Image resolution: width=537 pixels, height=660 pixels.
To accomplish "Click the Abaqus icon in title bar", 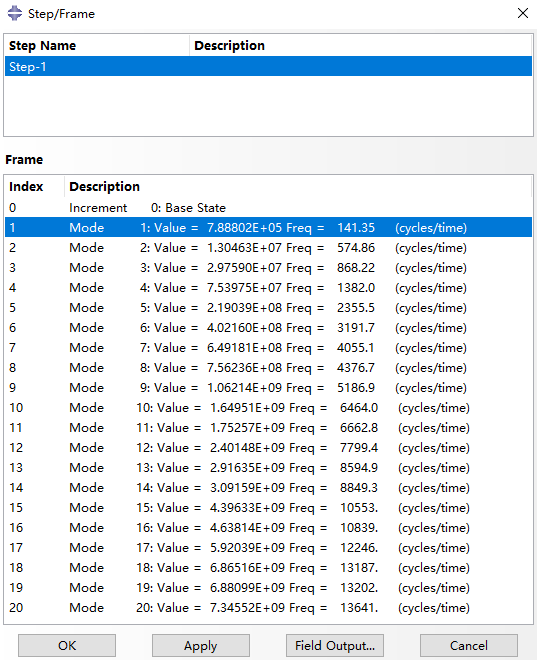I will click(15, 13).
